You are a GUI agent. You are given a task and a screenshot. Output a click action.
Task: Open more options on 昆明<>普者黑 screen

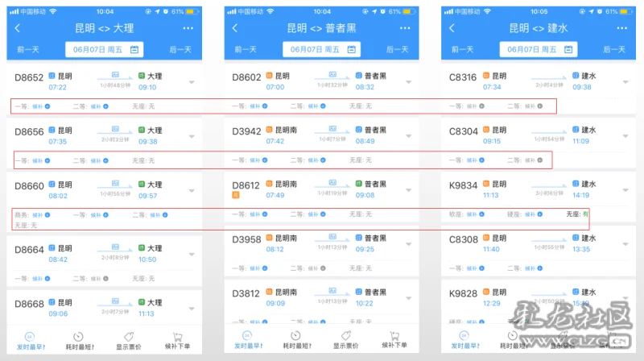[x=405, y=28]
